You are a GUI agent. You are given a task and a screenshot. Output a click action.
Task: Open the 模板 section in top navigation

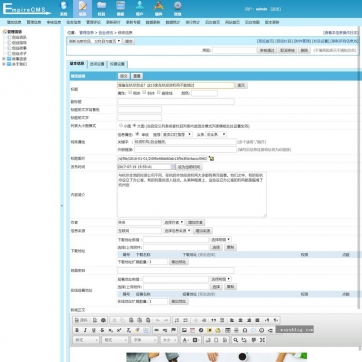[x=120, y=9]
